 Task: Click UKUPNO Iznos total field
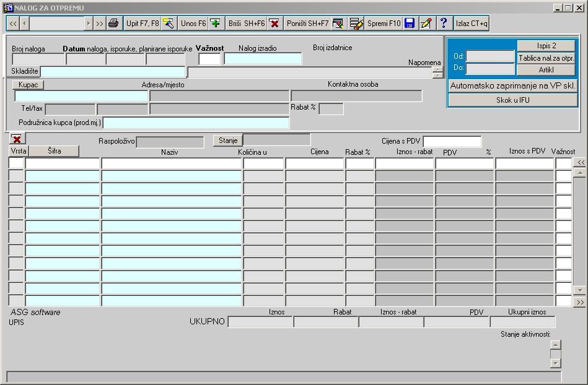260,322
